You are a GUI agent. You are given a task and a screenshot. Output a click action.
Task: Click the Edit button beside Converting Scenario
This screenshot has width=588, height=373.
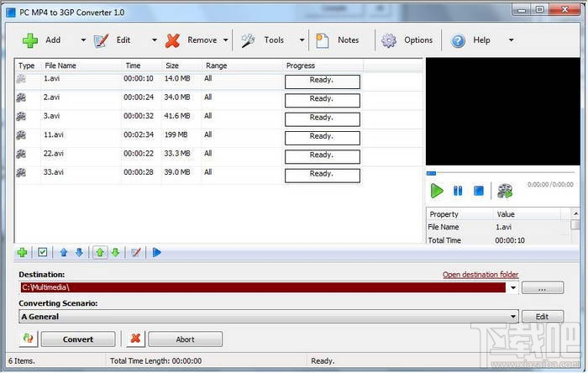coord(543,317)
